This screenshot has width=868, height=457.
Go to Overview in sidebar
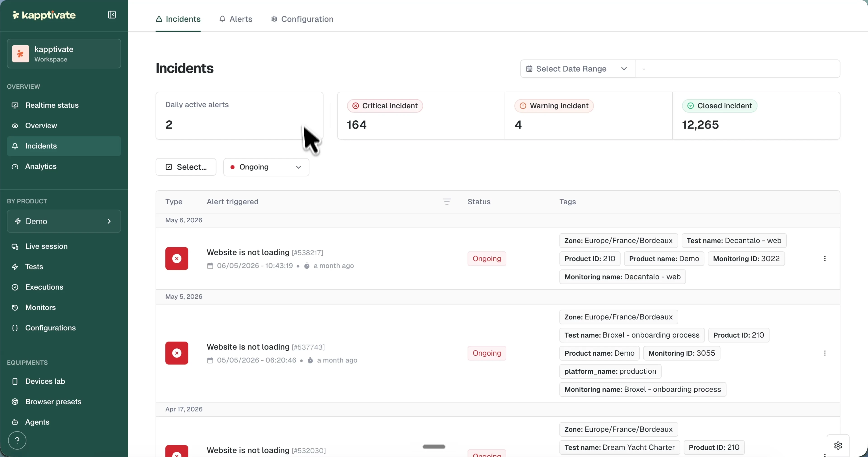64,126
